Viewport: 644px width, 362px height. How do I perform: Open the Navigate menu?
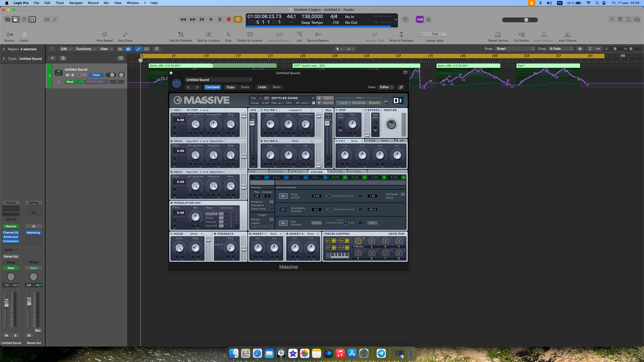76,3
